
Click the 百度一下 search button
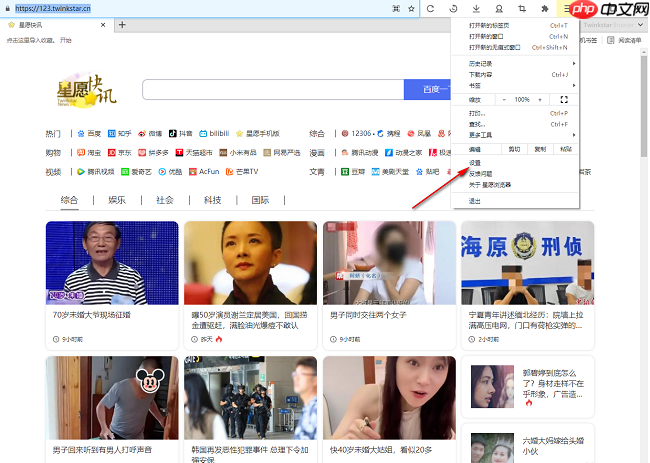pyautogui.click(x=427, y=90)
